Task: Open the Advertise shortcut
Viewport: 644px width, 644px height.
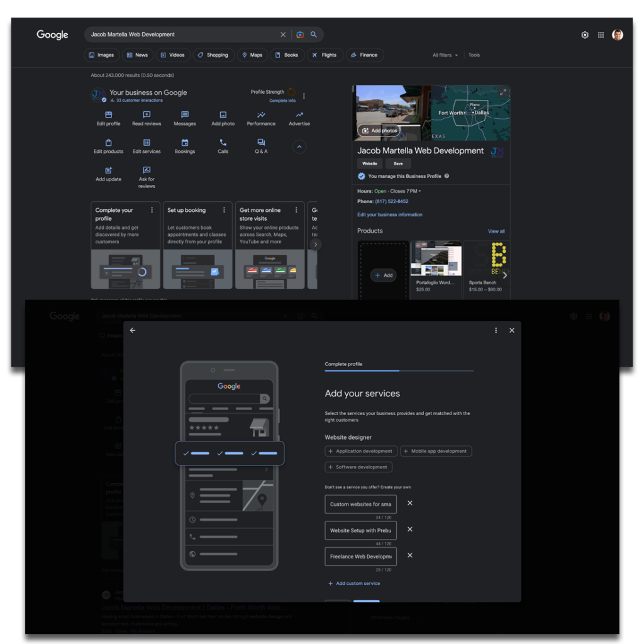Action: point(299,118)
